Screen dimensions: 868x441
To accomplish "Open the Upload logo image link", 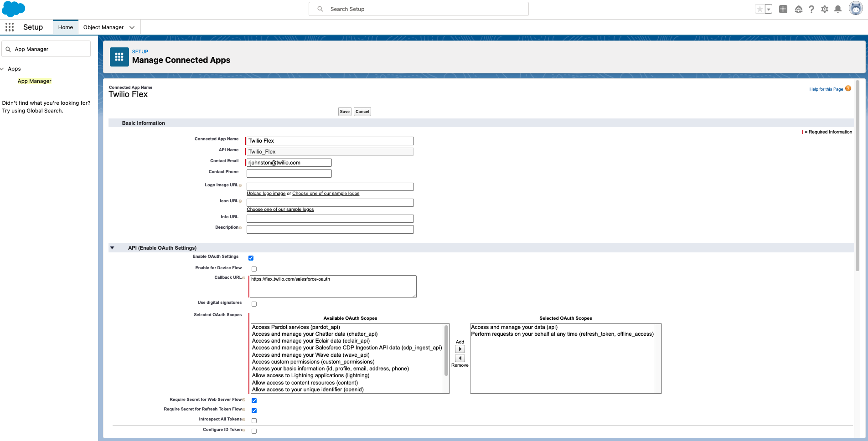I will (x=266, y=194).
